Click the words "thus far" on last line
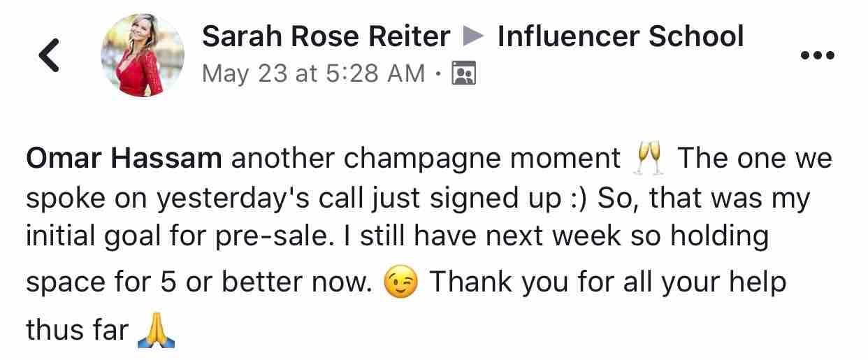 click(x=78, y=330)
